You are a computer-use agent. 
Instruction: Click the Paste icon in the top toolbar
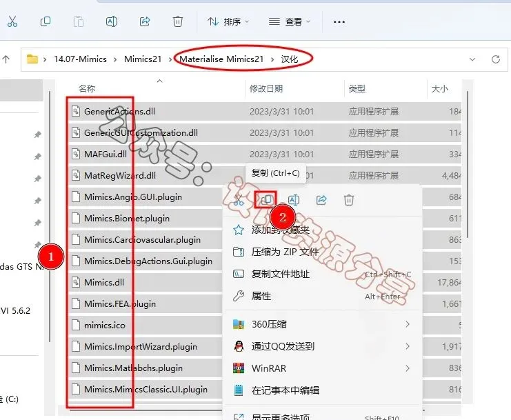click(x=78, y=22)
